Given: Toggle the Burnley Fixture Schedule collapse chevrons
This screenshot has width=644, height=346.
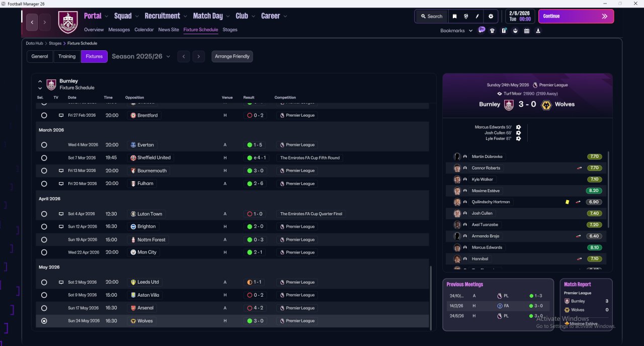Looking at the screenshot, I should (x=40, y=84).
